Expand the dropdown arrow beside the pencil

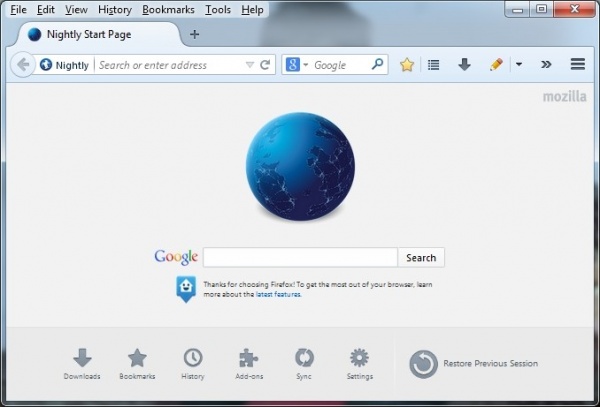coord(519,64)
